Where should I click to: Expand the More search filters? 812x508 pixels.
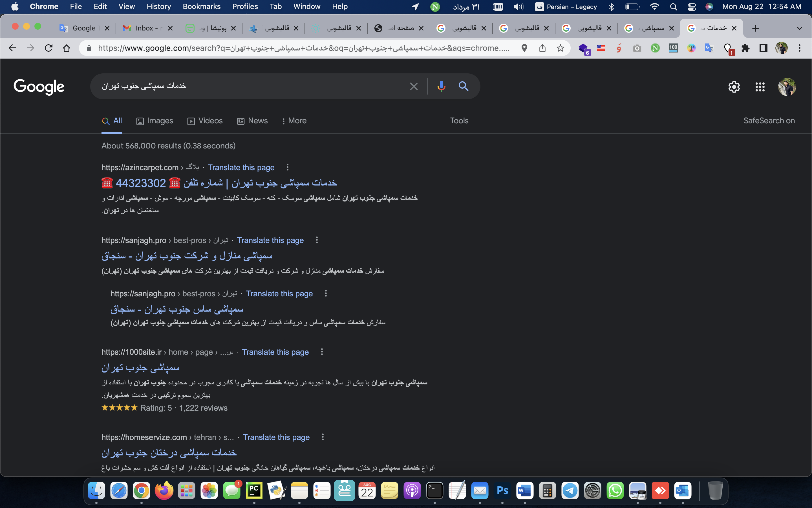[x=294, y=121]
